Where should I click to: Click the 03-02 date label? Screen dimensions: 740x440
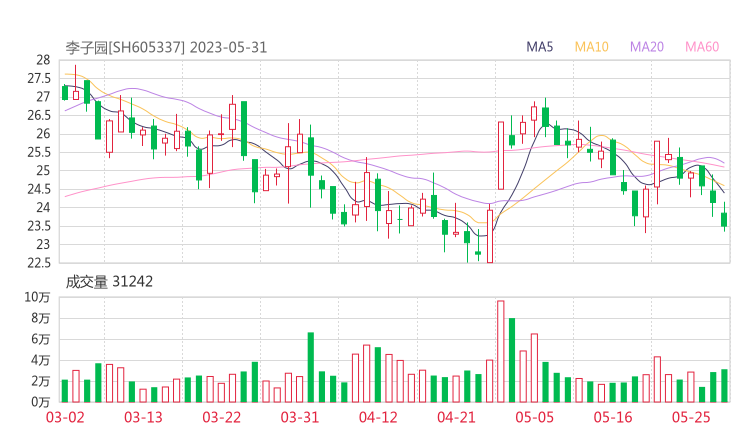tap(65, 417)
